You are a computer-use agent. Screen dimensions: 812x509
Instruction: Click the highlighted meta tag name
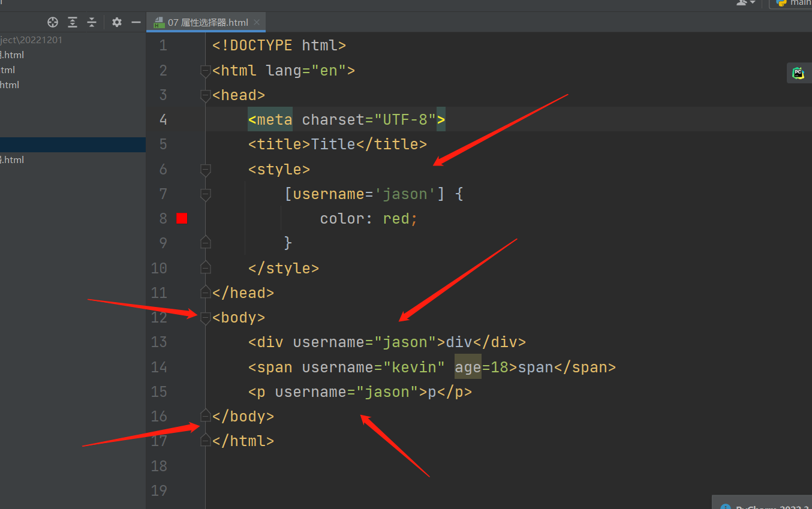click(275, 120)
